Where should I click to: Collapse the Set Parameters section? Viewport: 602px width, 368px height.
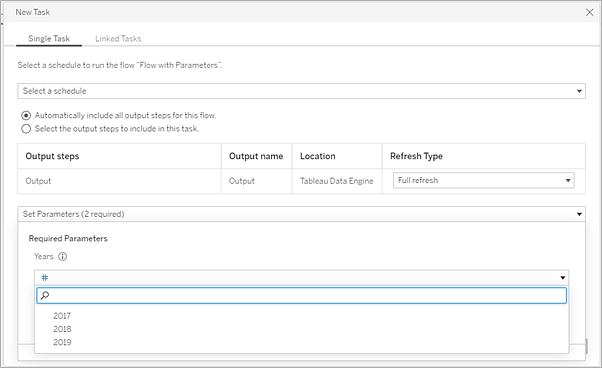click(301, 214)
